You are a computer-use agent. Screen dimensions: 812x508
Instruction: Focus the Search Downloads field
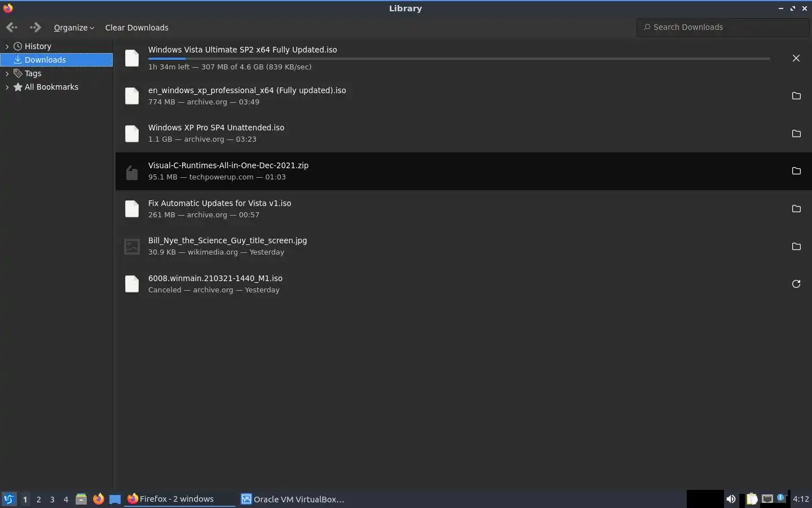tap(723, 27)
